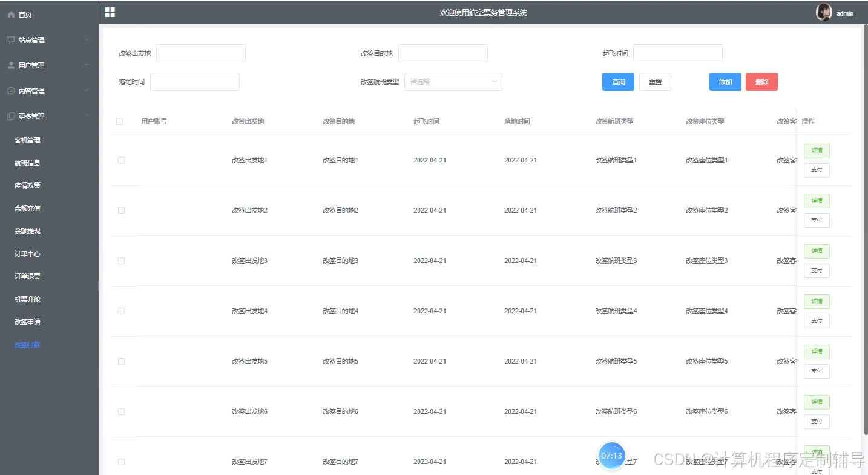Click cell 改签航班类型5
Viewport: 868px width, 475px height.
pyautogui.click(x=616, y=361)
